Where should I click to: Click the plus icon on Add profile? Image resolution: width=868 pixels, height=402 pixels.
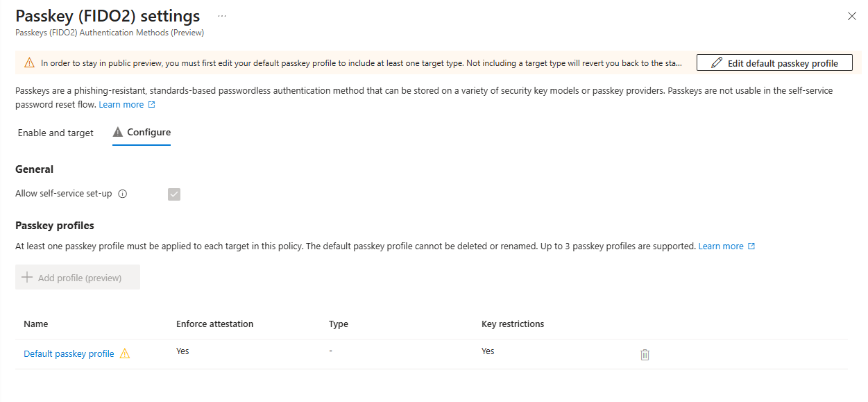point(27,276)
